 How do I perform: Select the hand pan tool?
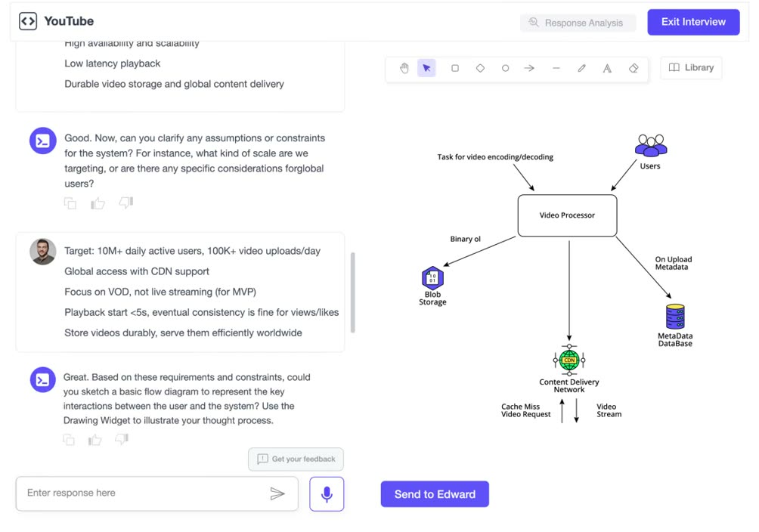point(404,68)
